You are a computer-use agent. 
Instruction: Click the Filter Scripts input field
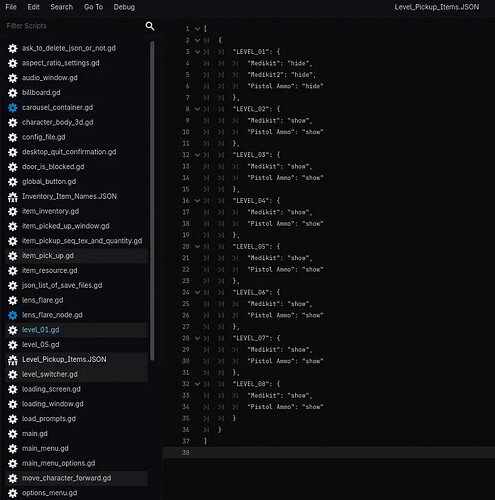click(73, 26)
